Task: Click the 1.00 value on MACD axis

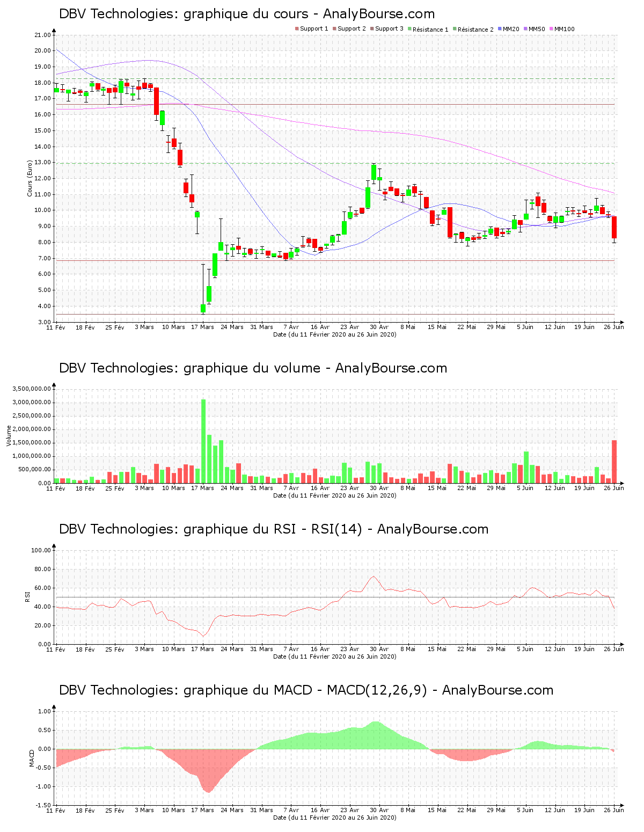Action: tap(46, 711)
